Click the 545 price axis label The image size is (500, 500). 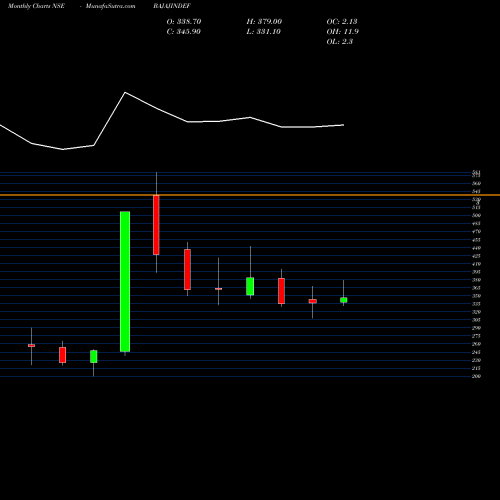(x=476, y=191)
